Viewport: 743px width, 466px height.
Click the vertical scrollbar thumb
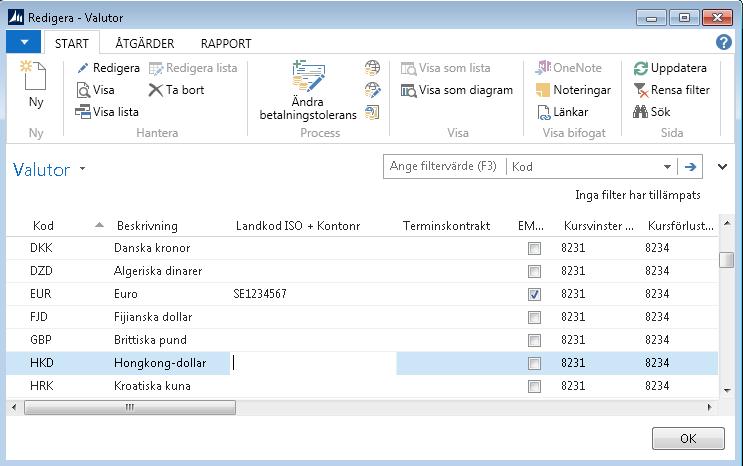(726, 260)
